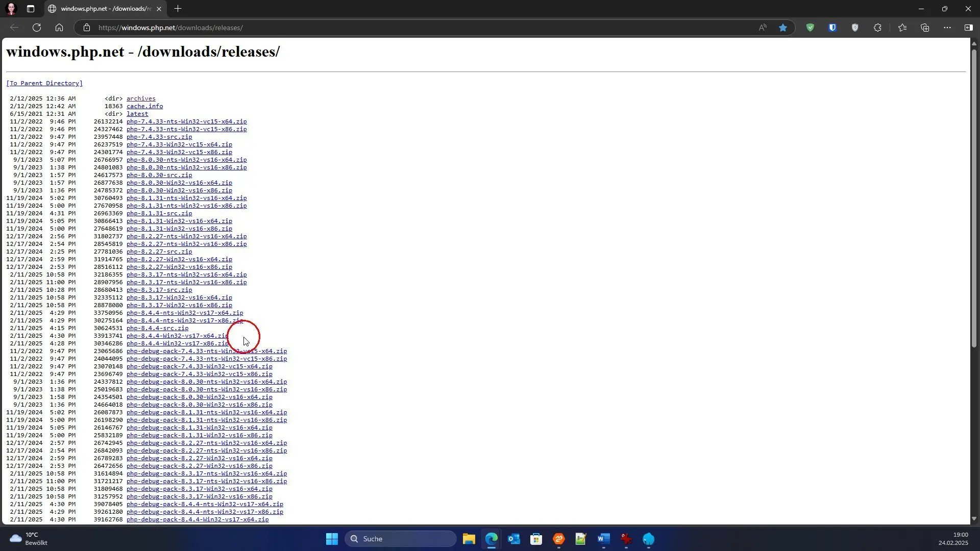
Task: Open the browser profile avatar
Action: click(x=11, y=9)
